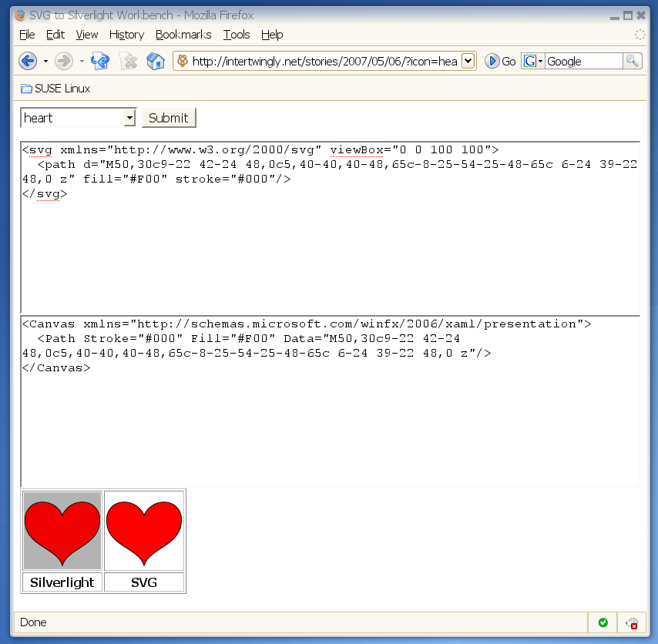Expand the Back button history dropdown arrow
The width and height of the screenshot is (658, 644).
(45, 62)
